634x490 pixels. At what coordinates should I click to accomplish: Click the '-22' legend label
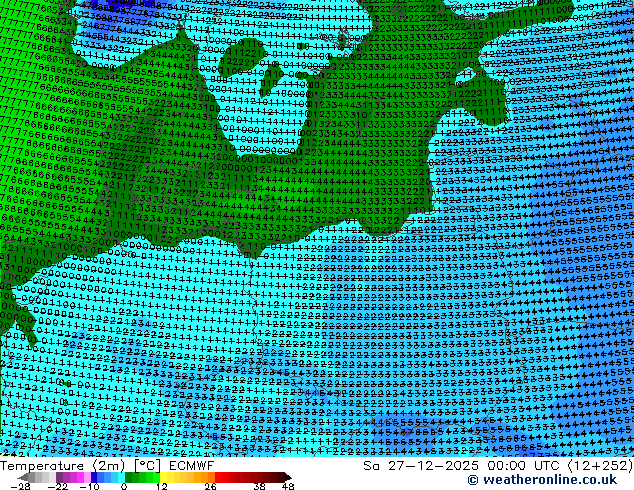58,486
